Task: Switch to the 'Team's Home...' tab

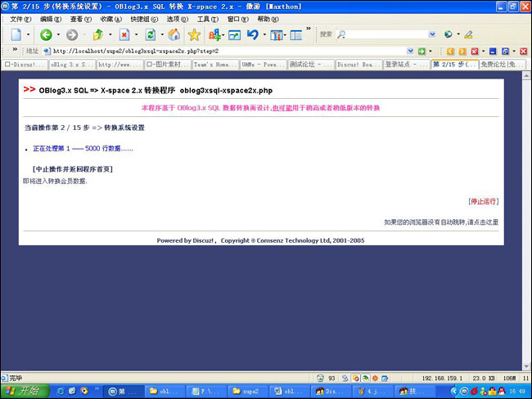Action: (x=215, y=65)
